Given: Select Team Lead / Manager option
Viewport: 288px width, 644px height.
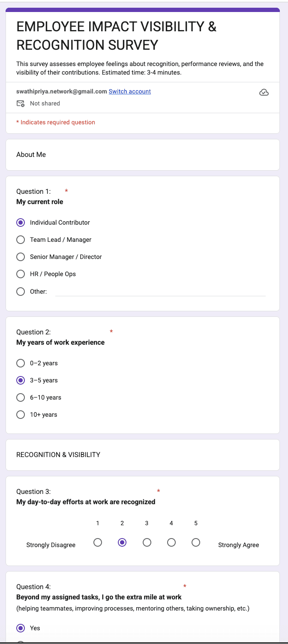Looking at the screenshot, I should (x=21, y=240).
